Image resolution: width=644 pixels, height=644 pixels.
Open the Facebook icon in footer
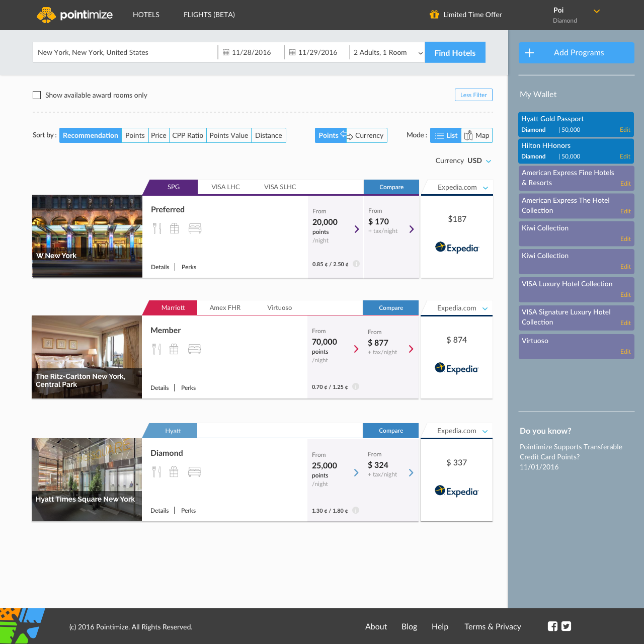(552, 626)
